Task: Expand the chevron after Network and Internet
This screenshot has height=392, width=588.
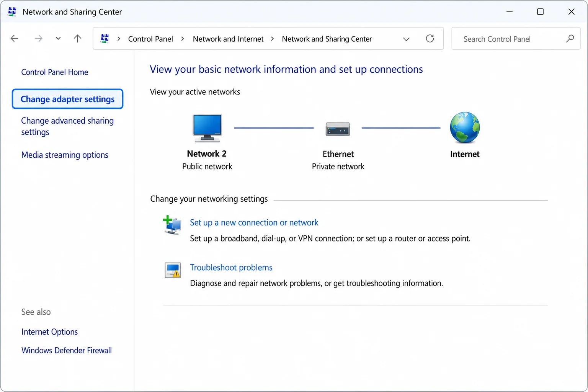Action: click(x=273, y=39)
